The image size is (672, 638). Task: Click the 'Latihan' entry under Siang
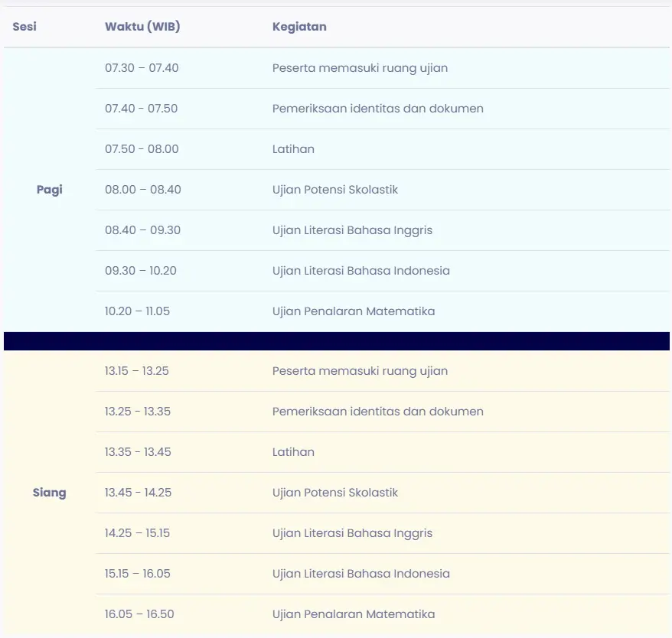click(x=293, y=451)
